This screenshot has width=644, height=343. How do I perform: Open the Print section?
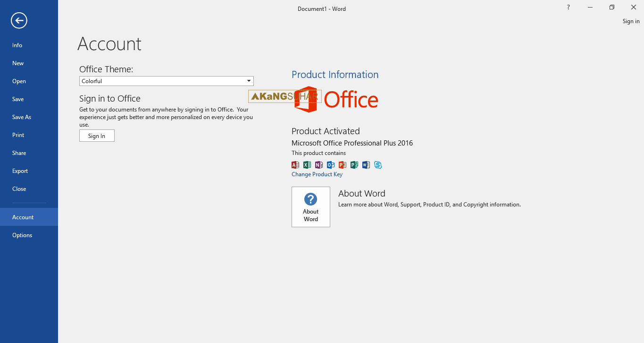click(18, 135)
